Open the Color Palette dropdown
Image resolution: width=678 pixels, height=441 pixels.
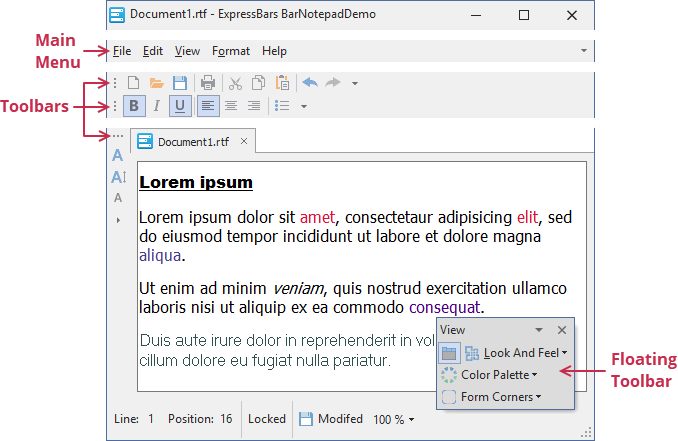pyautogui.click(x=498, y=375)
